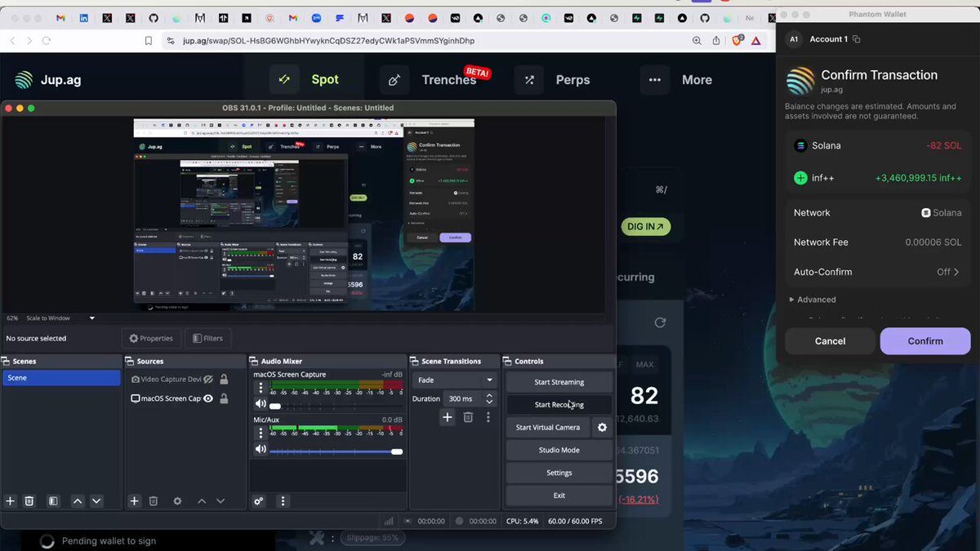This screenshot has width=980, height=551.
Task: Cancel the transaction in Phantom Wallet
Action: (831, 341)
